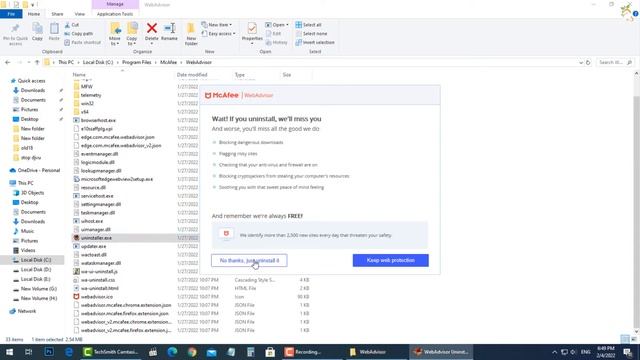Switch to the Share ribbon tab
This screenshot has width=640, height=360.
[57, 14]
